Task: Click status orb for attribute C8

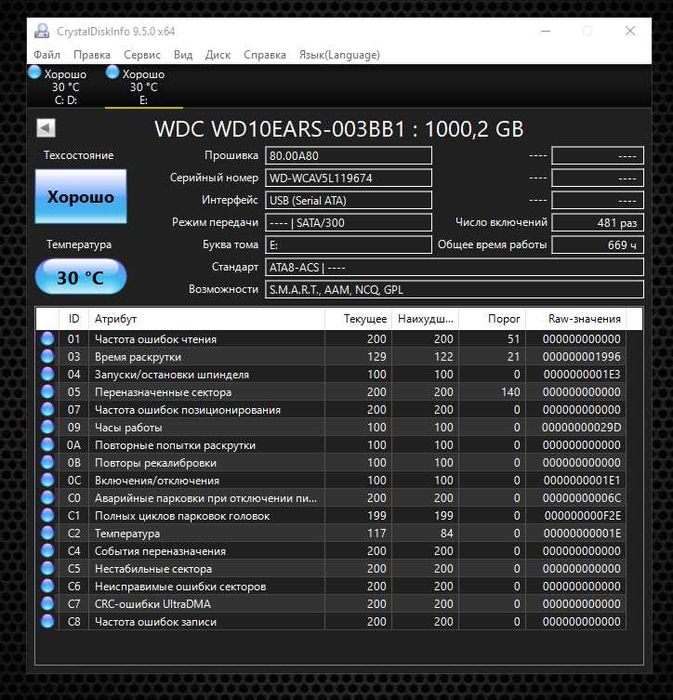Action: [x=47, y=621]
